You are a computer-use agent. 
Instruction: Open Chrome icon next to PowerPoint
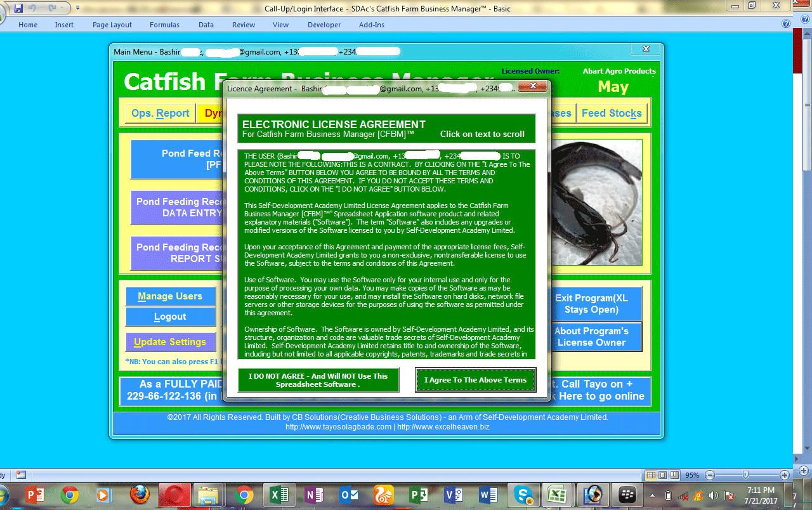(69, 495)
